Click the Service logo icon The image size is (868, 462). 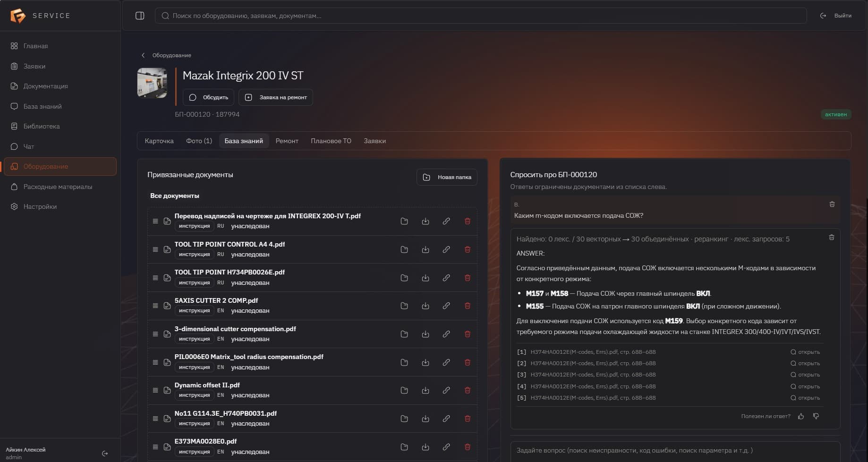pos(18,16)
